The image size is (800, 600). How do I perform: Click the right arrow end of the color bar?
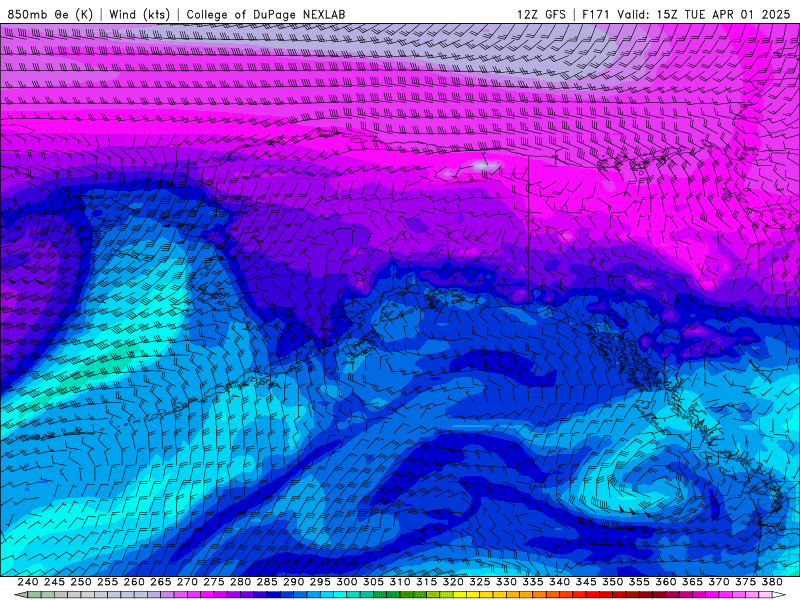coord(778,595)
